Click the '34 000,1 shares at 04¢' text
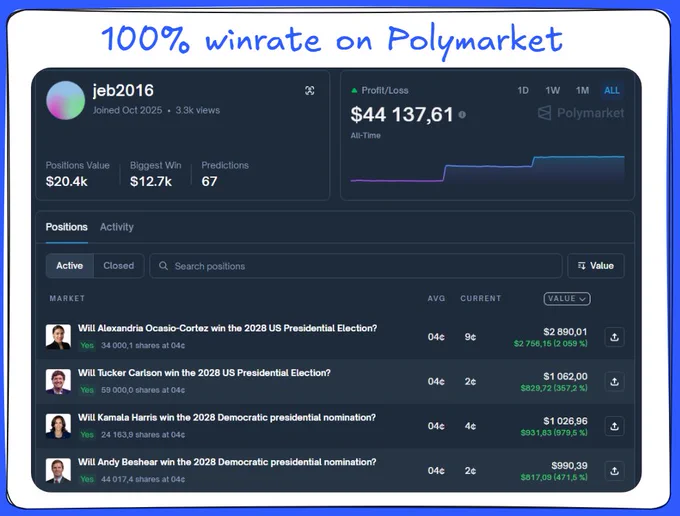The height and width of the screenshot is (516, 680). click(143, 346)
